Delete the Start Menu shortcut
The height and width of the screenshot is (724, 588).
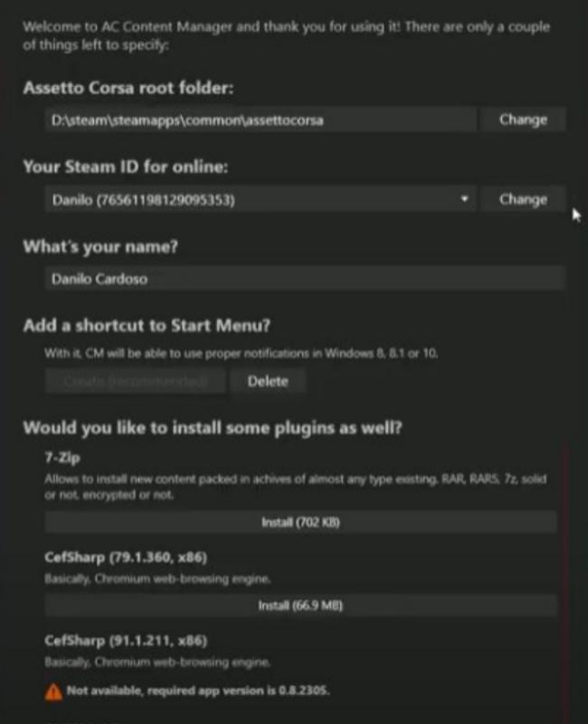tap(267, 381)
